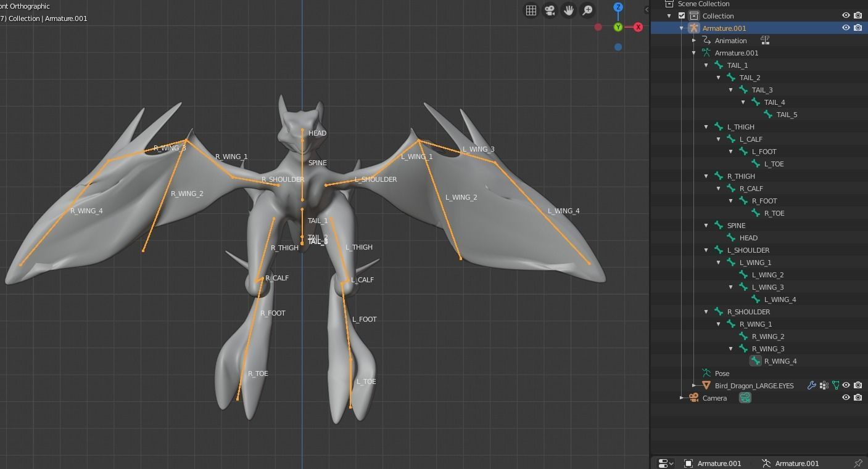Toggle camera view in the viewport
This screenshot has width=868, height=469.
point(550,10)
